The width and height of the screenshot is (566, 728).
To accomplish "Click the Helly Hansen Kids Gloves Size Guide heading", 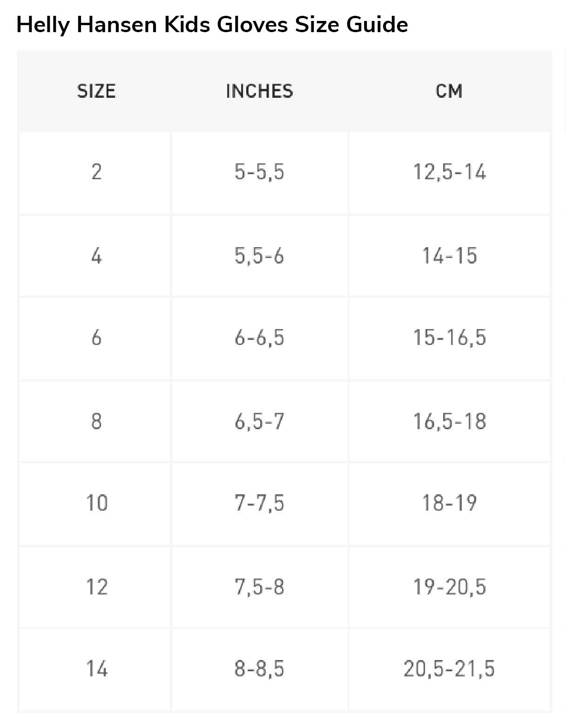I will [212, 25].
